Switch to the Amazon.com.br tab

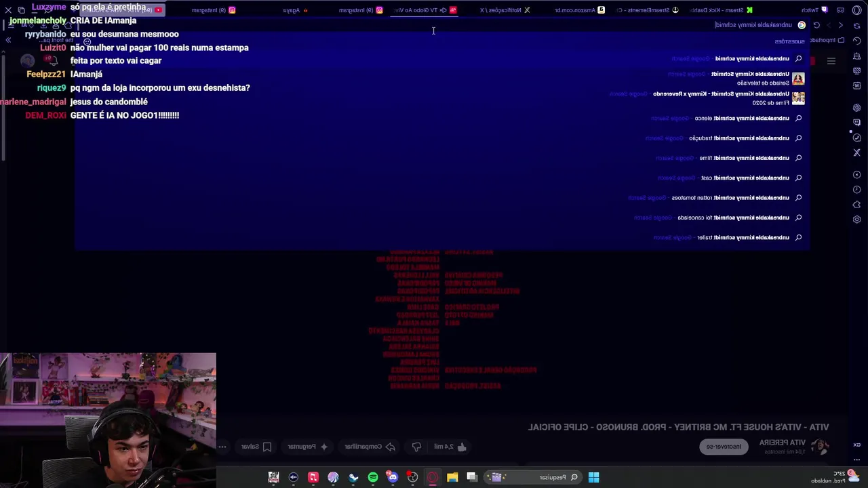click(x=580, y=10)
